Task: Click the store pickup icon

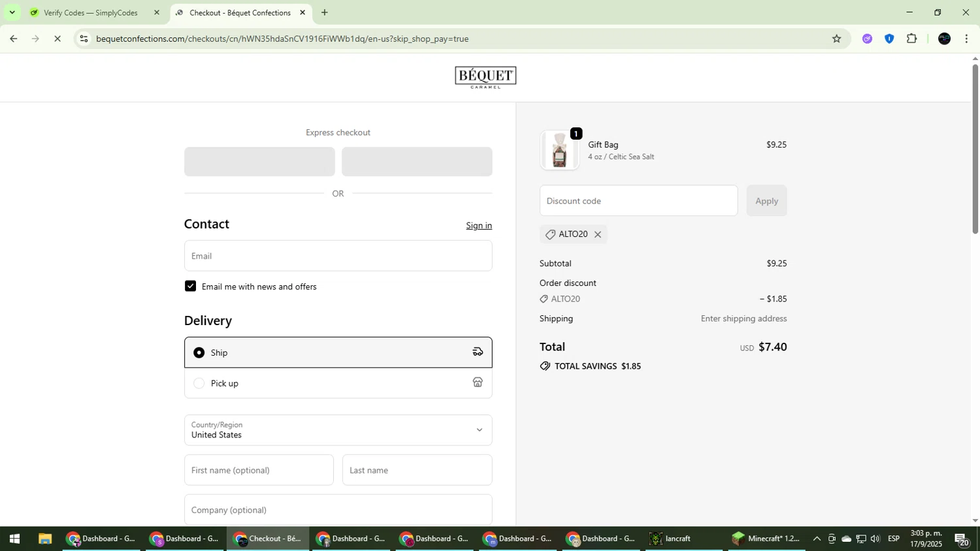Action: tap(478, 383)
